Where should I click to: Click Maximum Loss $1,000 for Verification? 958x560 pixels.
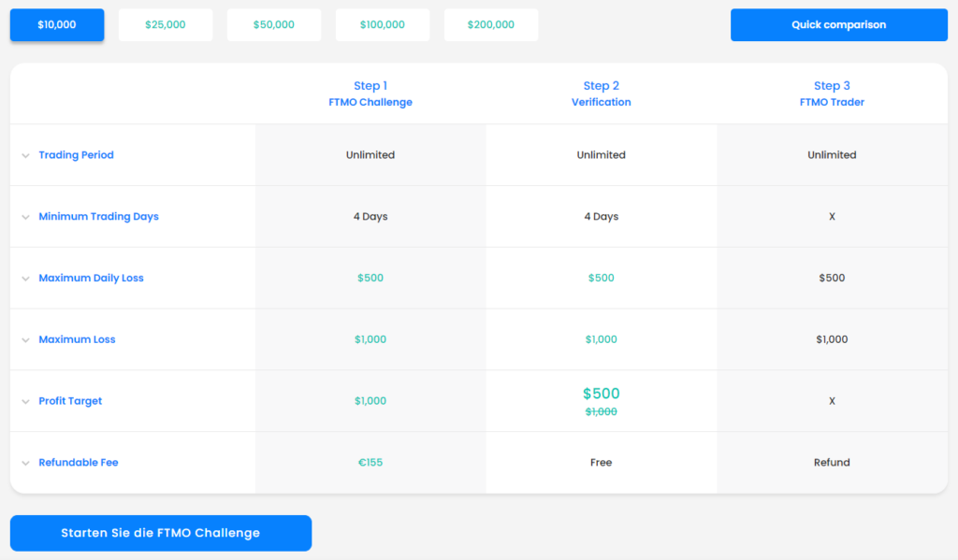click(602, 339)
